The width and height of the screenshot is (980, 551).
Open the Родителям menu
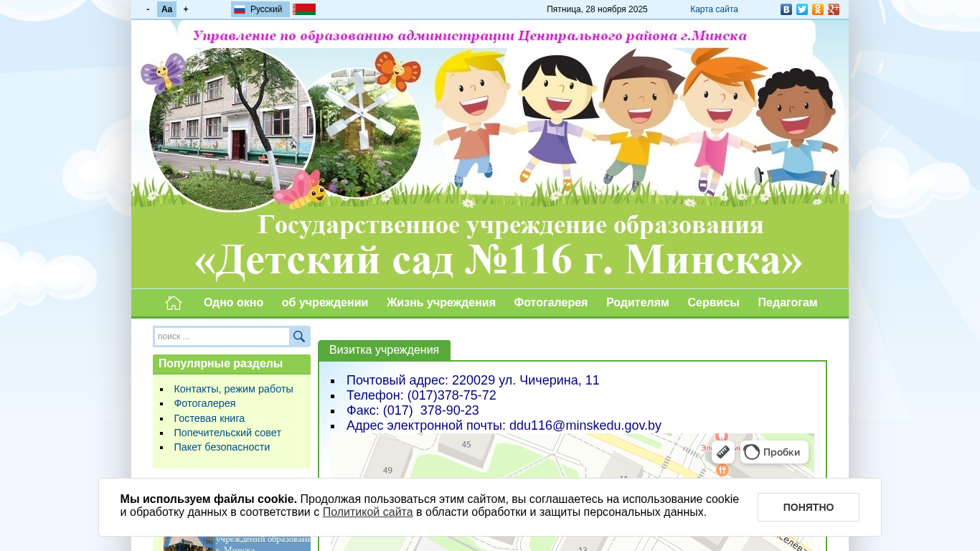pos(637,303)
